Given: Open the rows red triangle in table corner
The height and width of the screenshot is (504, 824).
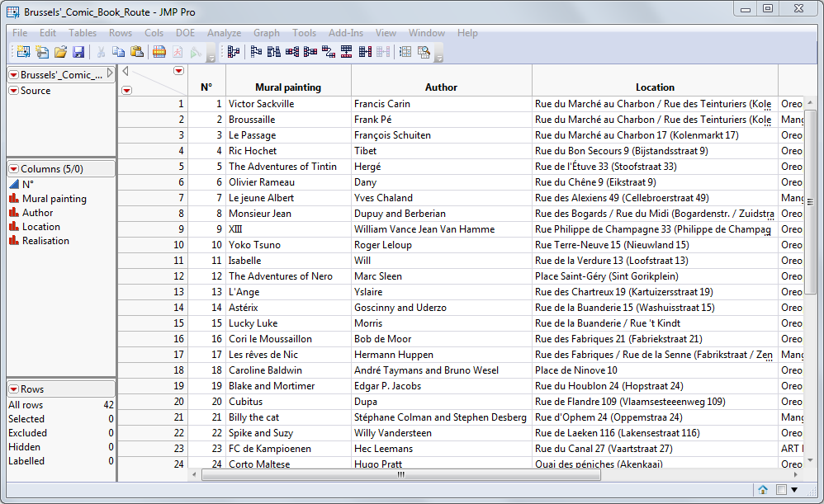Looking at the screenshot, I should pos(126,90).
